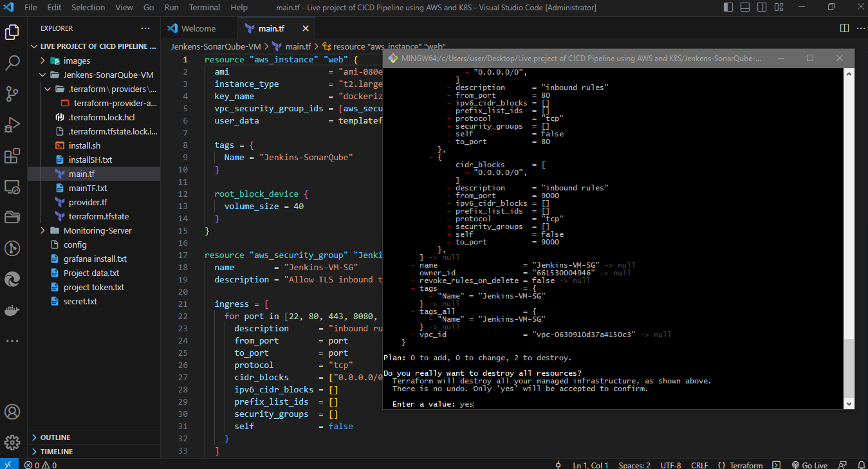
Task: Click the Terraform language mode indicator
Action: pyautogui.click(x=740, y=465)
